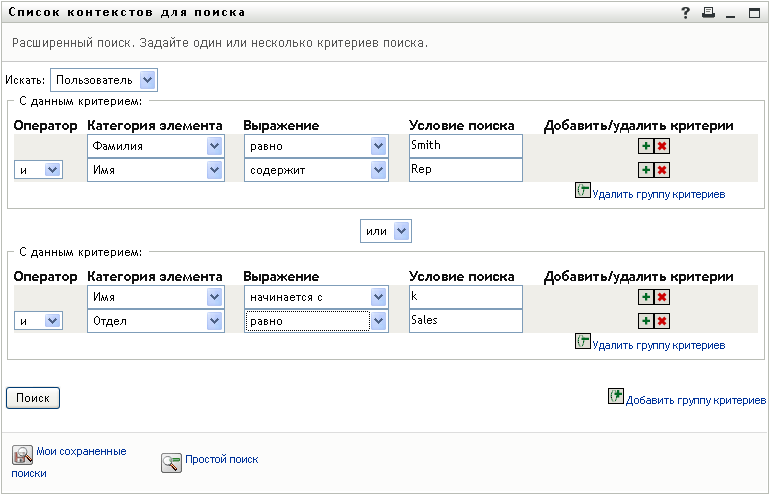The height and width of the screenshot is (496, 769).
Task: Open the Искать 'Пользователь' dropdown
Action: (148, 80)
